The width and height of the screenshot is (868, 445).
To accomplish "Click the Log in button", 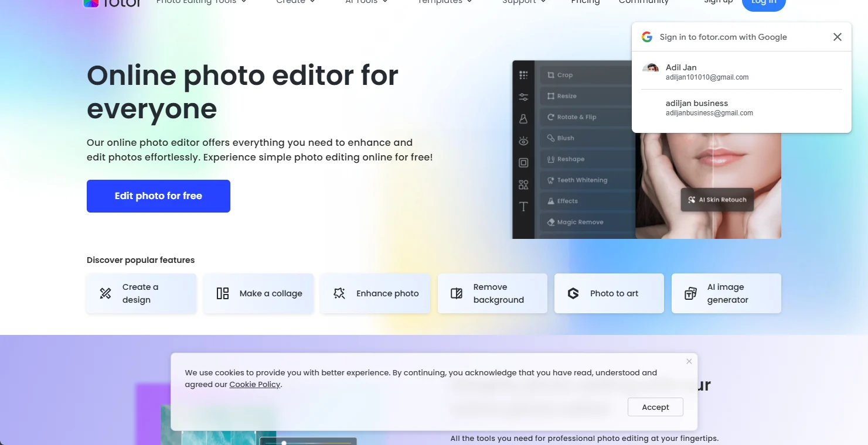I will click(x=764, y=4).
